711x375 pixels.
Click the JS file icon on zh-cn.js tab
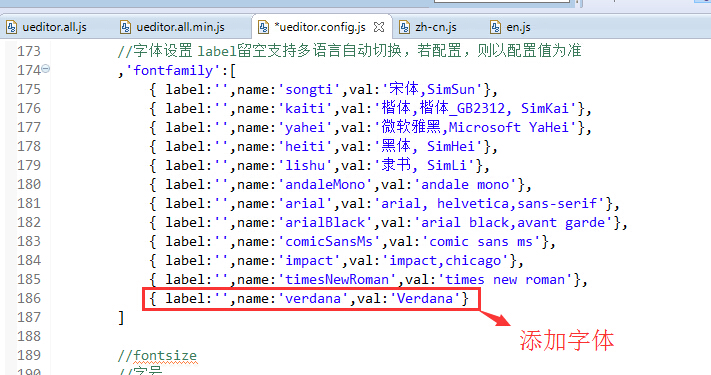click(x=404, y=27)
